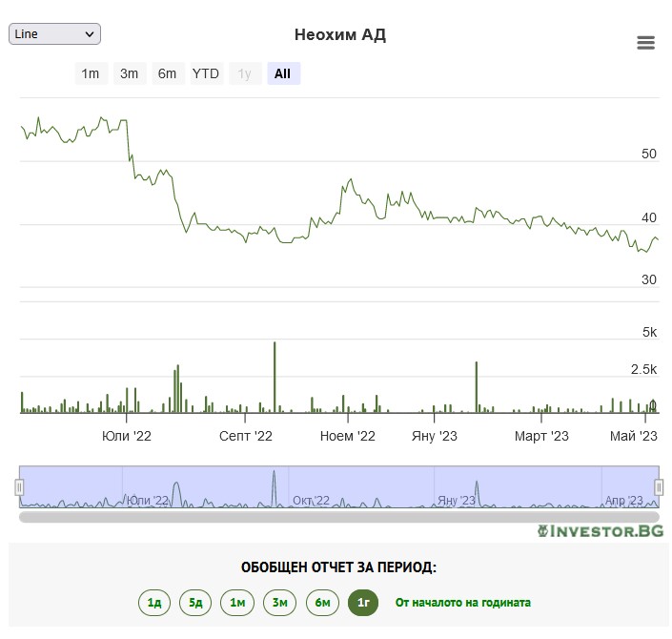The width and height of the screenshot is (672, 639).
Task: Grab the right navigator range handle
Action: point(659,487)
